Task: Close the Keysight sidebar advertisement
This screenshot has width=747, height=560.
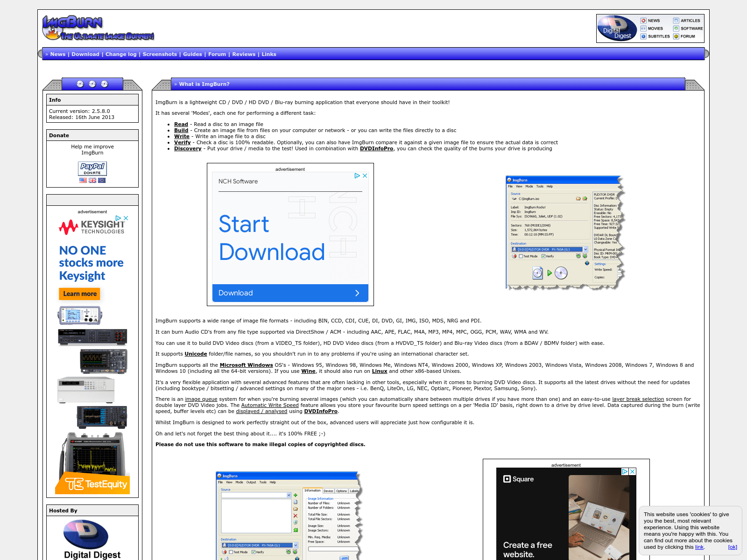Action: click(x=126, y=218)
